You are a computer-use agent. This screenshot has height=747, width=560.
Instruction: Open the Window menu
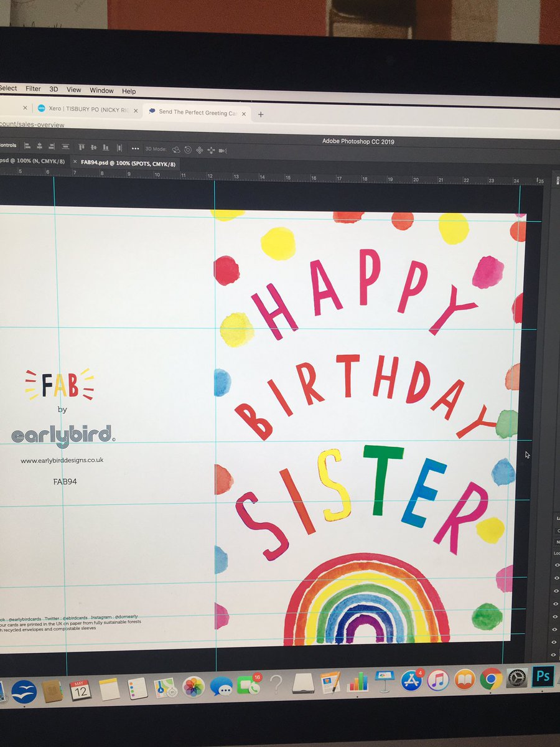click(x=101, y=90)
